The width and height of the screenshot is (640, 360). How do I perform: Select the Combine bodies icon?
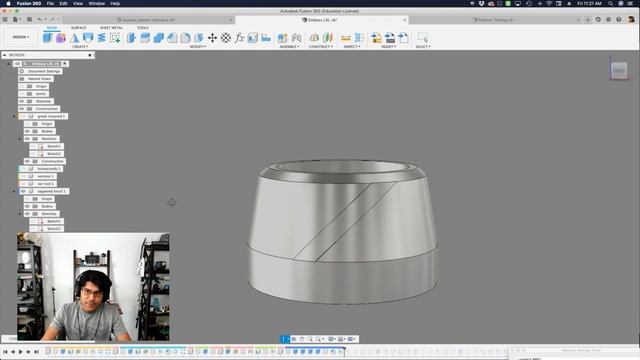tap(159, 38)
